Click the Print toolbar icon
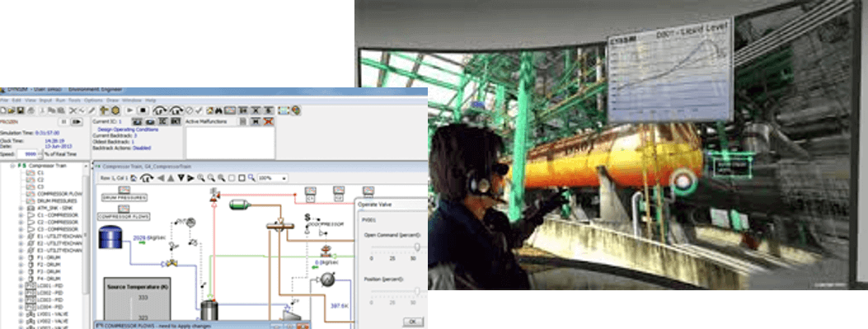This screenshot has height=329, width=868. (30, 110)
